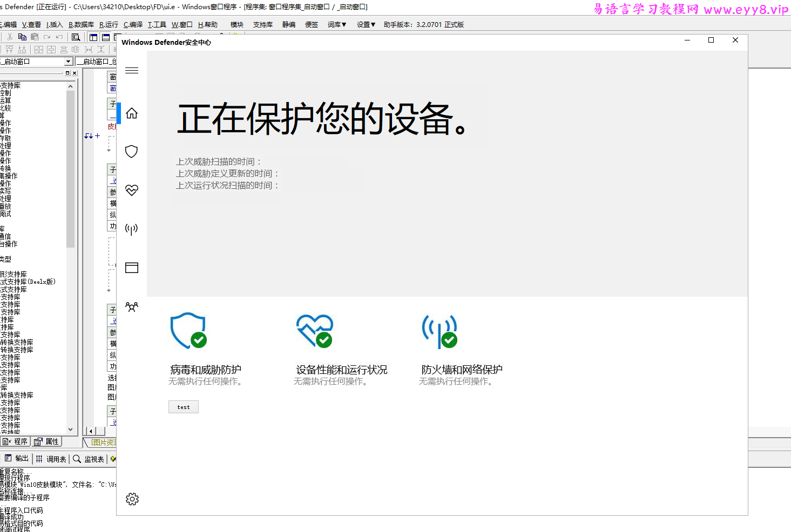The height and width of the screenshot is (532, 791).
Task: Open the app and browser control sidebar icon
Action: tap(132, 268)
